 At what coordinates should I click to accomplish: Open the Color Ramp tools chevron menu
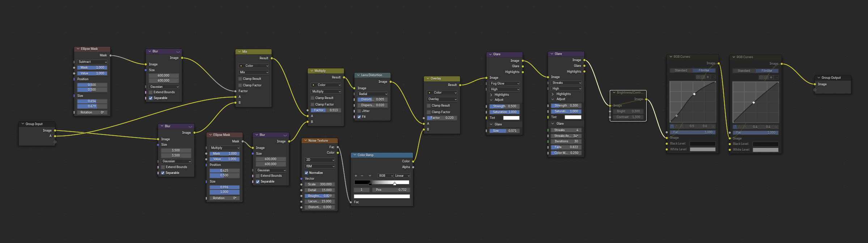click(370, 176)
